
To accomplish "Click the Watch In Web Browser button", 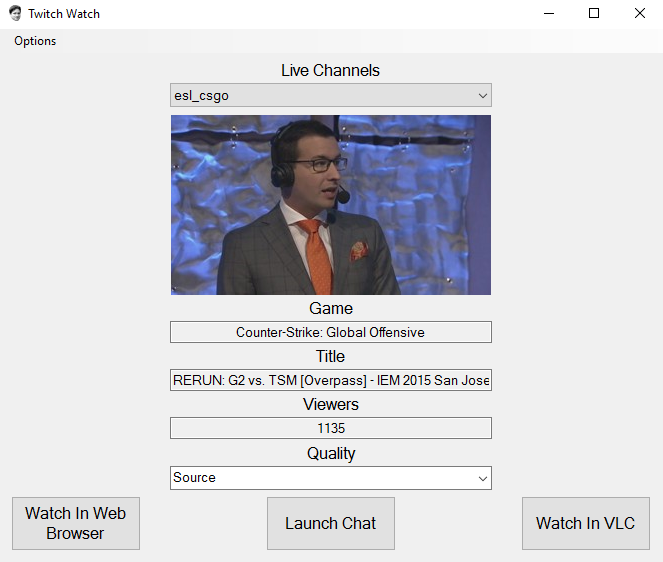I will 76,523.
